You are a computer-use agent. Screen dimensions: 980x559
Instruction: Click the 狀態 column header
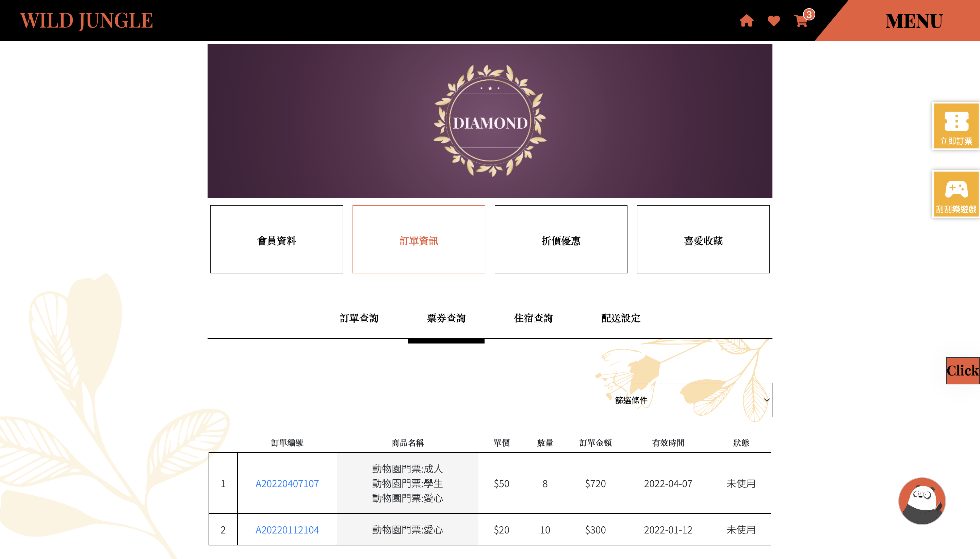pos(740,443)
